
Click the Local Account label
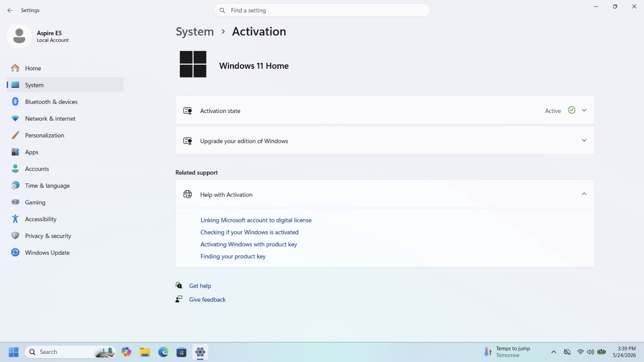(x=53, y=40)
